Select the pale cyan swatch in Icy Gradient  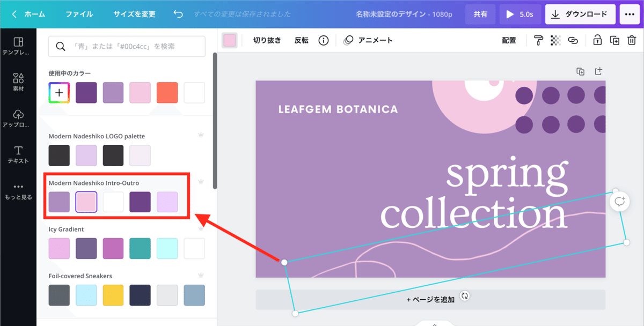click(x=167, y=248)
